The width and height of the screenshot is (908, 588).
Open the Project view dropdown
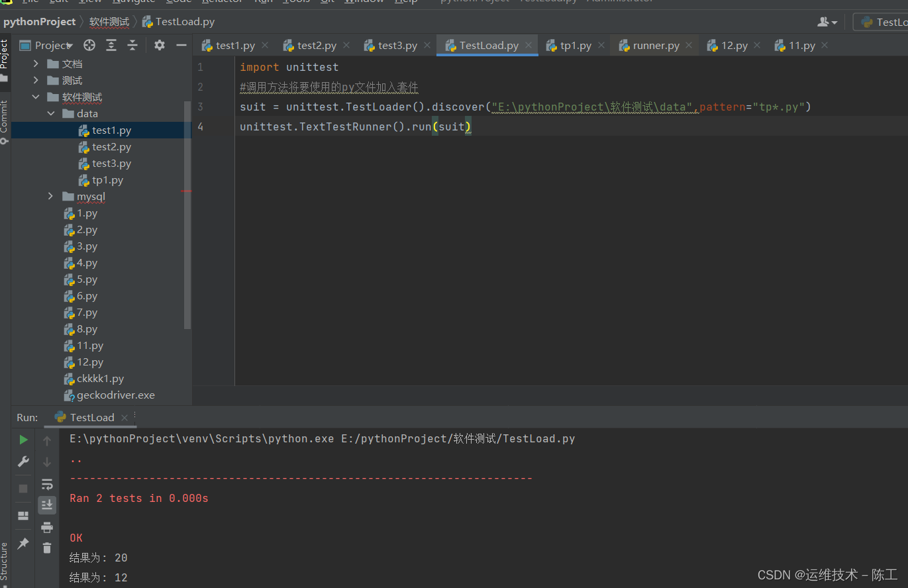pos(54,45)
